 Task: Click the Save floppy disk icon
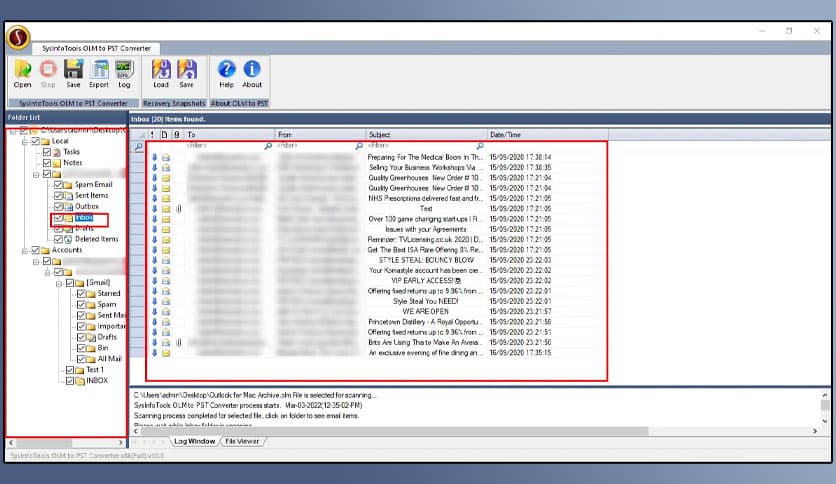(x=74, y=69)
